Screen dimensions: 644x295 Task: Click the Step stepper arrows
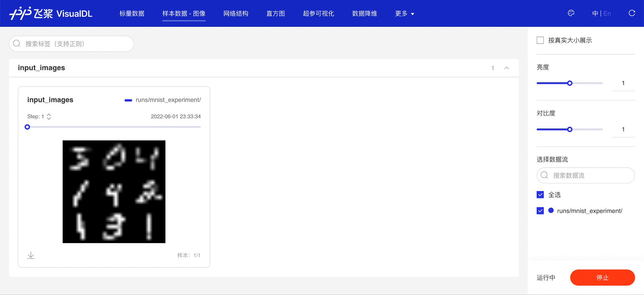[x=49, y=116]
